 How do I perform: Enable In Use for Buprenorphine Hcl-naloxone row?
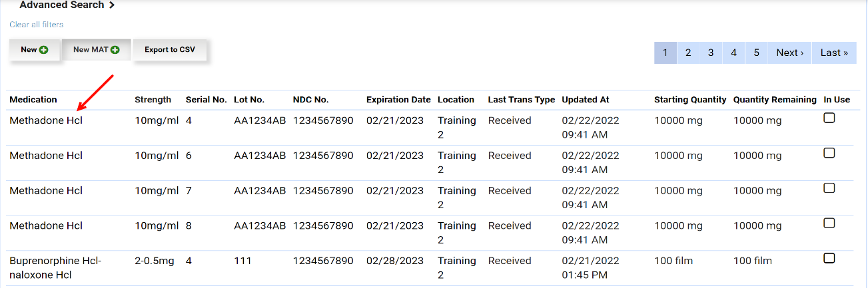(829, 258)
